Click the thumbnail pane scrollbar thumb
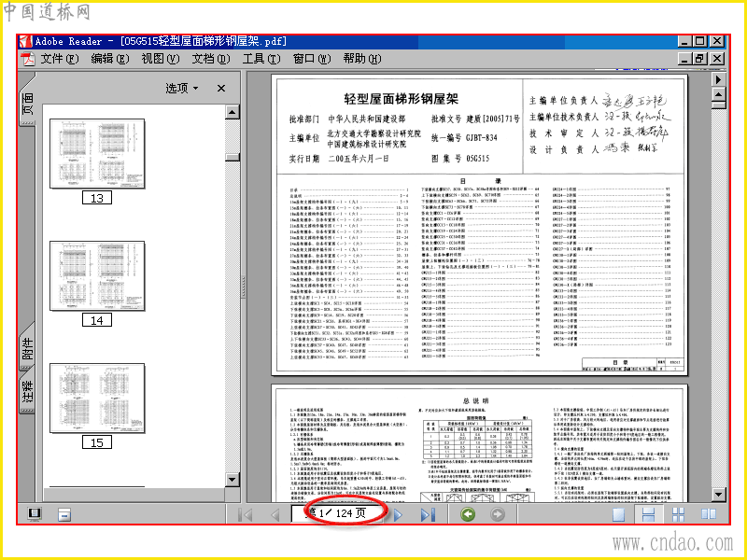The height and width of the screenshot is (560, 747). (x=232, y=157)
